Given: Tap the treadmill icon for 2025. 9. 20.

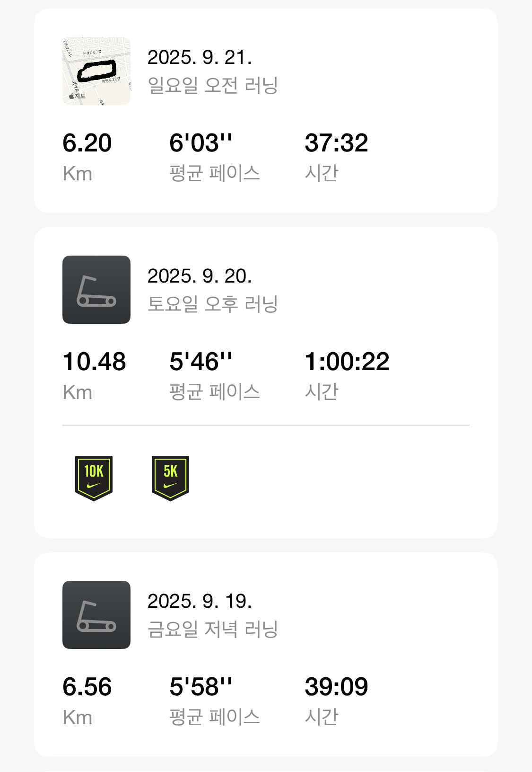Looking at the screenshot, I should (96, 290).
